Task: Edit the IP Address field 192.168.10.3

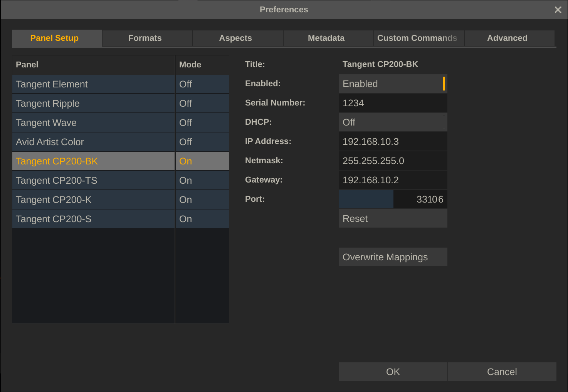Action: click(x=393, y=141)
